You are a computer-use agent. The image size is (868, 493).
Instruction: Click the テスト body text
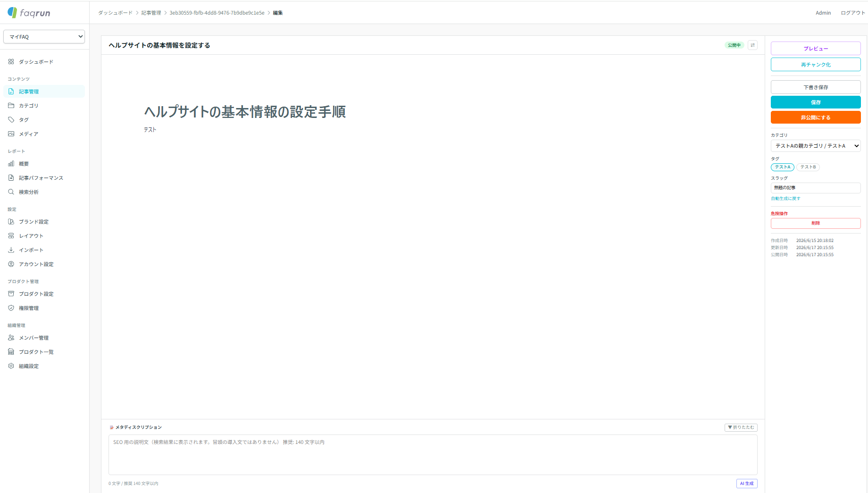[150, 130]
